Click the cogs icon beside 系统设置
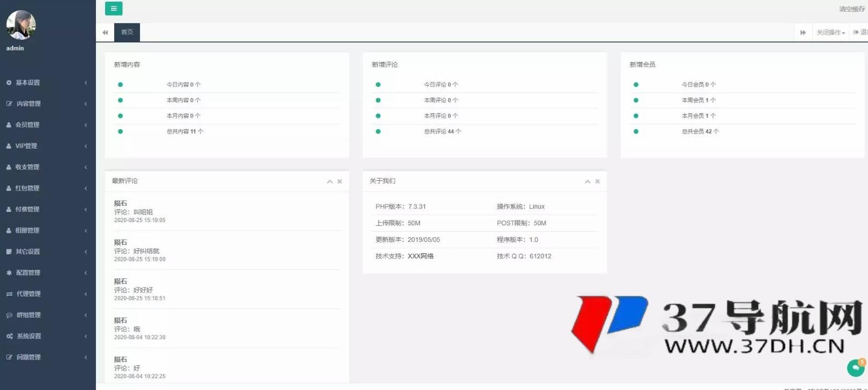868x390 pixels. (x=10, y=336)
